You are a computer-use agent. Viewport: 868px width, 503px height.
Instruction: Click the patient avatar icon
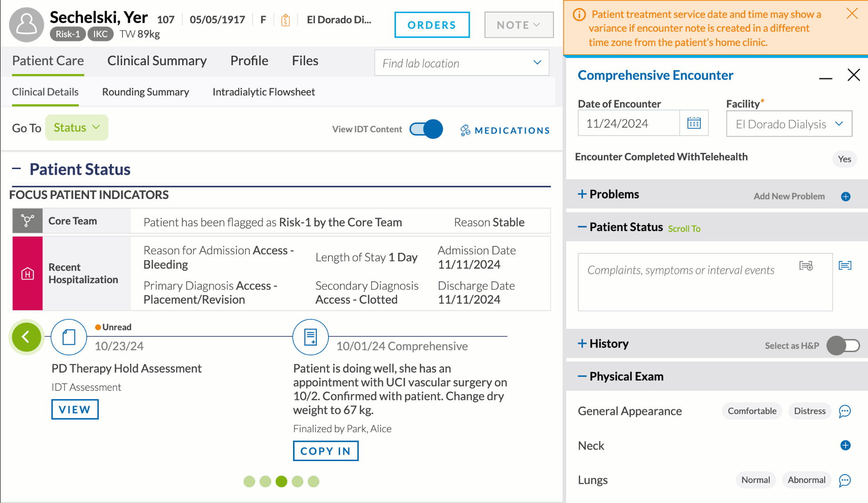click(27, 25)
